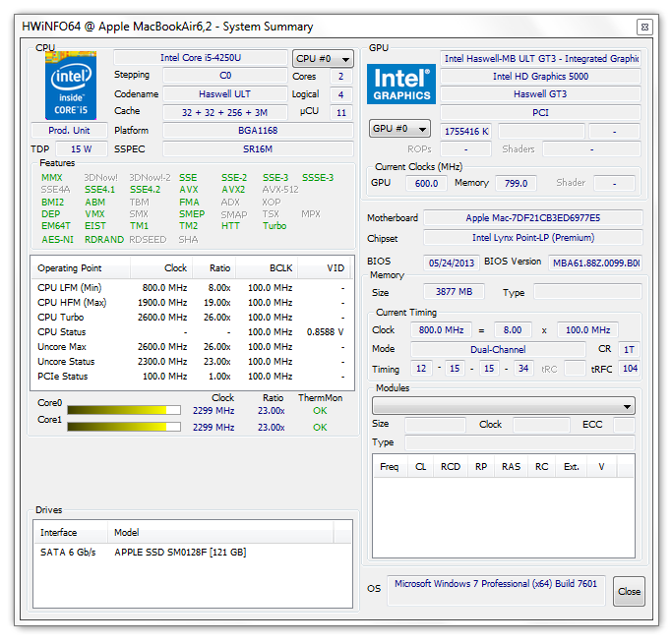Click the Freq column header in modules table
Viewport: 672px width, 644px height.
[x=390, y=467]
